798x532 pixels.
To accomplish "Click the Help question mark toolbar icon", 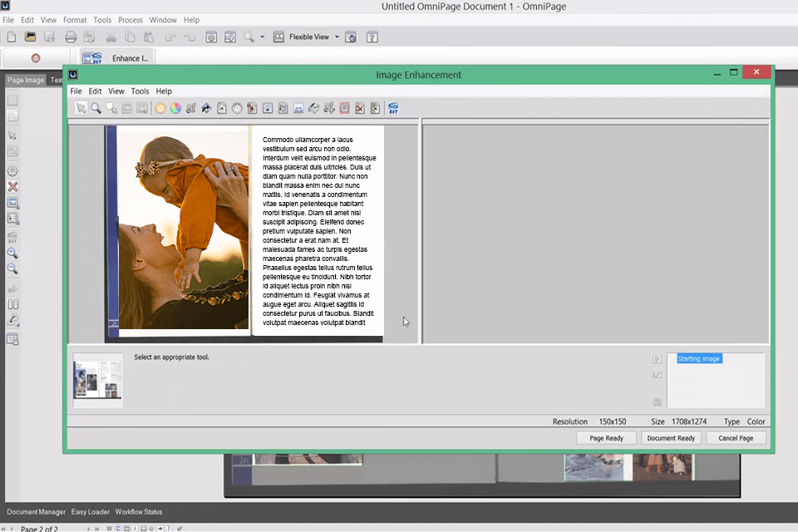I will click(372, 37).
